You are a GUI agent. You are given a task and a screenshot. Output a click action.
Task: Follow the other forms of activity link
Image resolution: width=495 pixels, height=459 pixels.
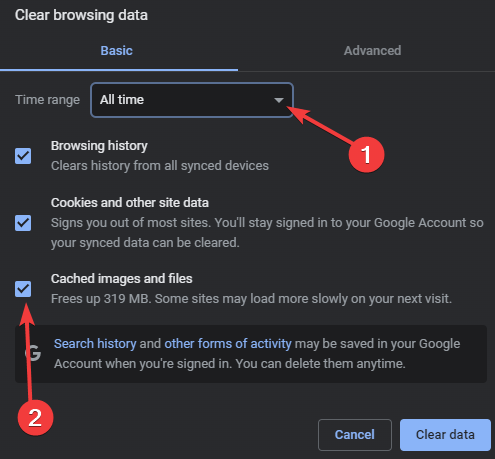pos(228,344)
